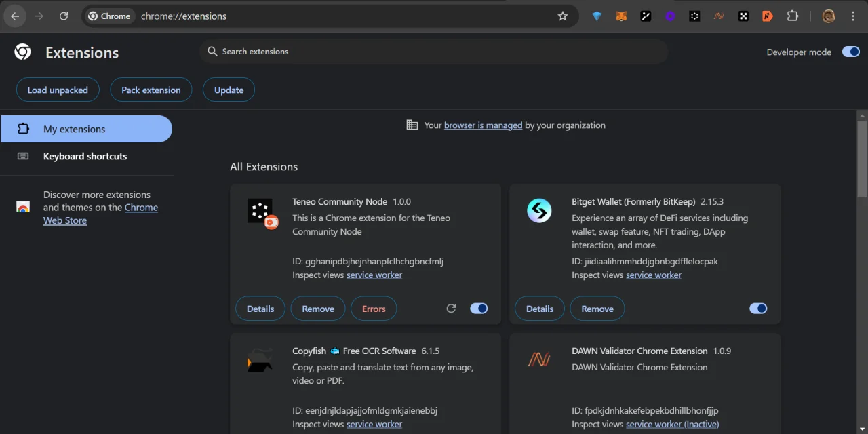Disable the Teneo Community Node extension
The image size is (868, 434).
(x=479, y=309)
